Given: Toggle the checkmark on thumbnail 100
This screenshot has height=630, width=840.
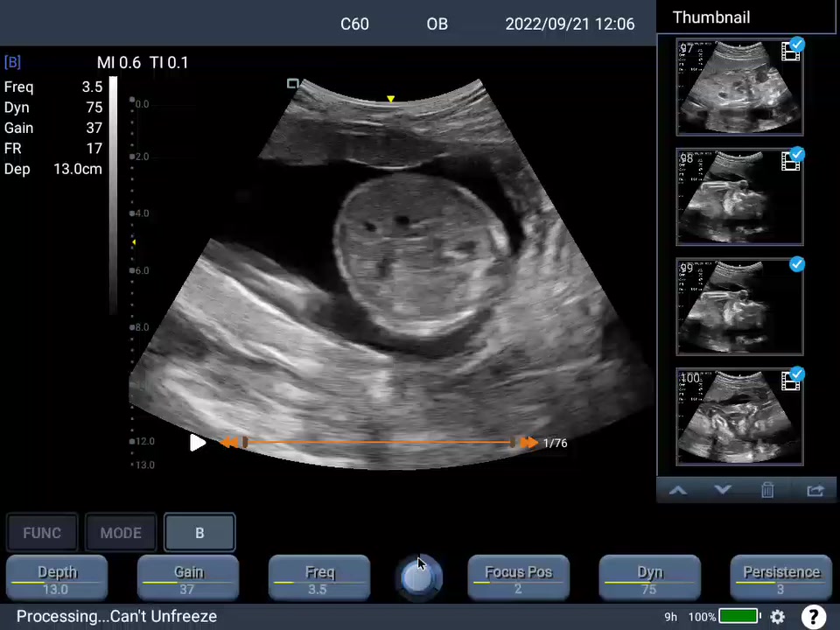Looking at the screenshot, I should point(796,374).
